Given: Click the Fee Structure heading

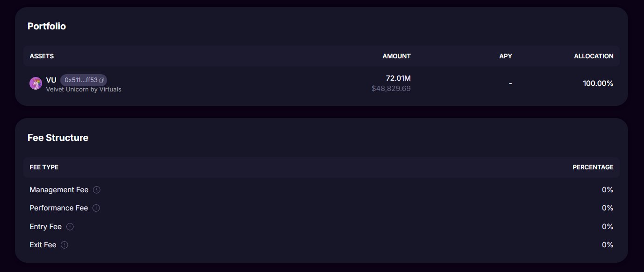Looking at the screenshot, I should [58, 138].
